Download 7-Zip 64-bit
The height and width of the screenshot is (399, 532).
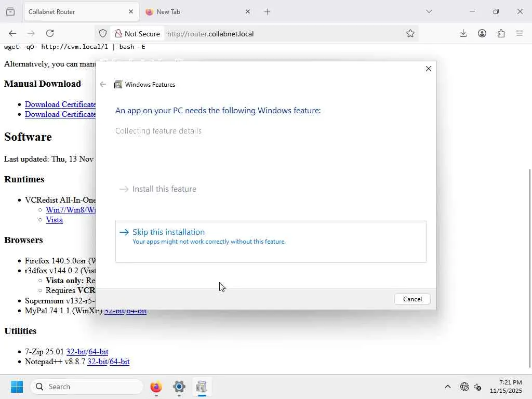point(98,352)
